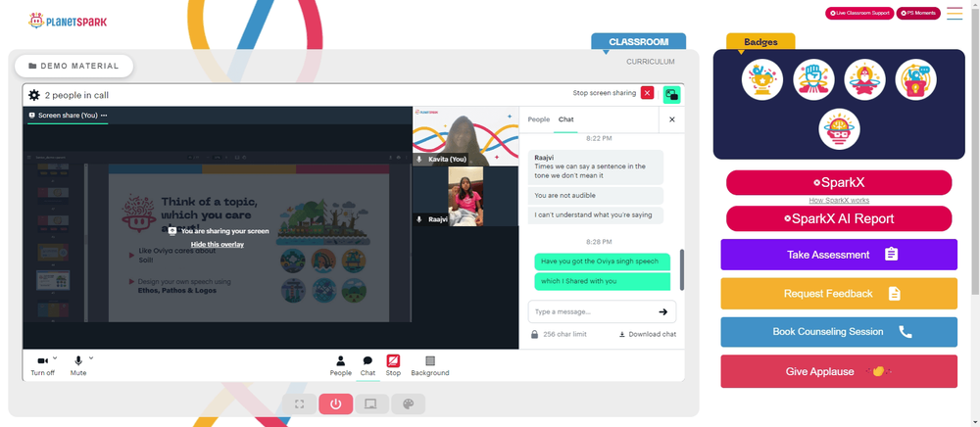
Task: Click the 256 char limit lock icon
Action: (534, 334)
